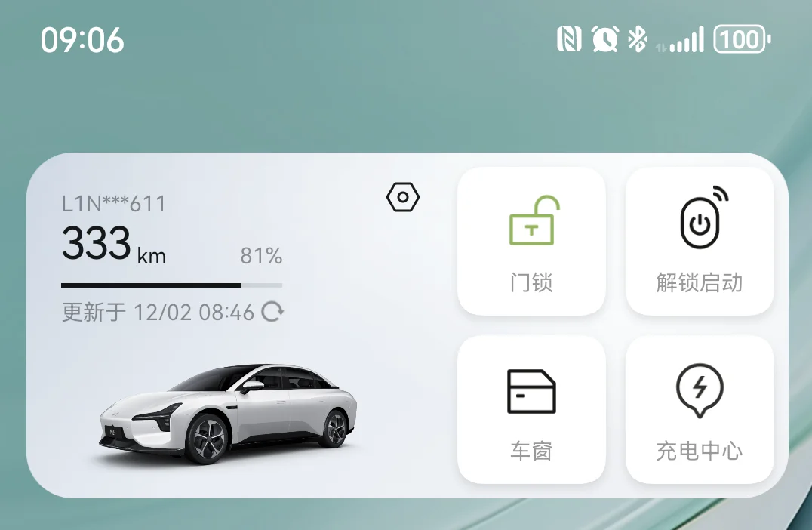Tap the white car image

pyautogui.click(x=228, y=413)
